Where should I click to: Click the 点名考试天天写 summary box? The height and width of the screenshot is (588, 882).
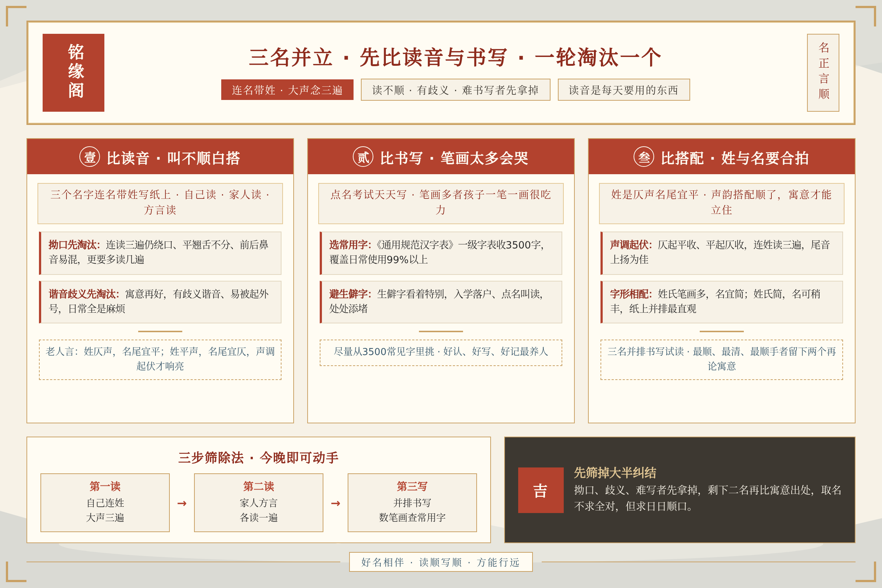pos(441,204)
